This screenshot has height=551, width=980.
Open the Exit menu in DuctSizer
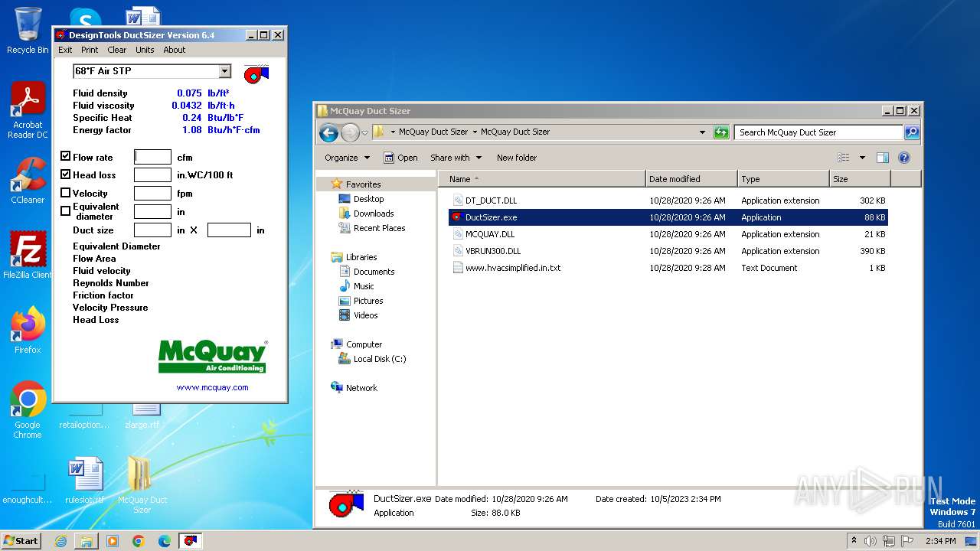(x=65, y=50)
